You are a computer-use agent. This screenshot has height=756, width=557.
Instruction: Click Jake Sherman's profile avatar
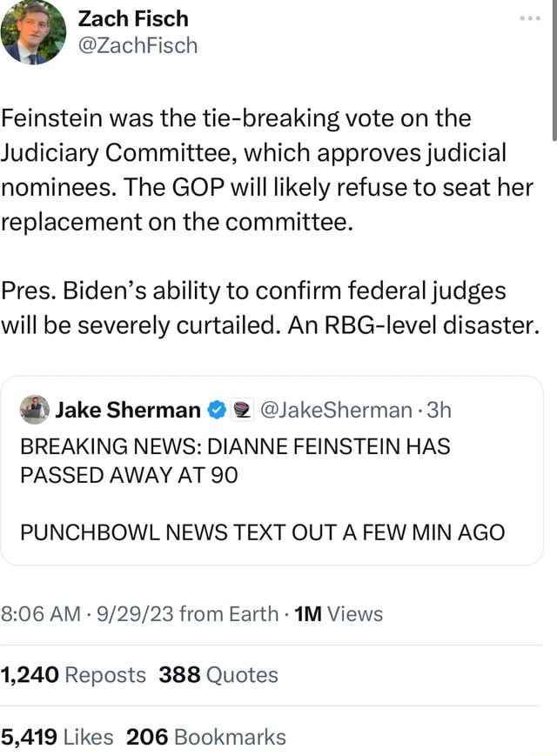coord(34,409)
